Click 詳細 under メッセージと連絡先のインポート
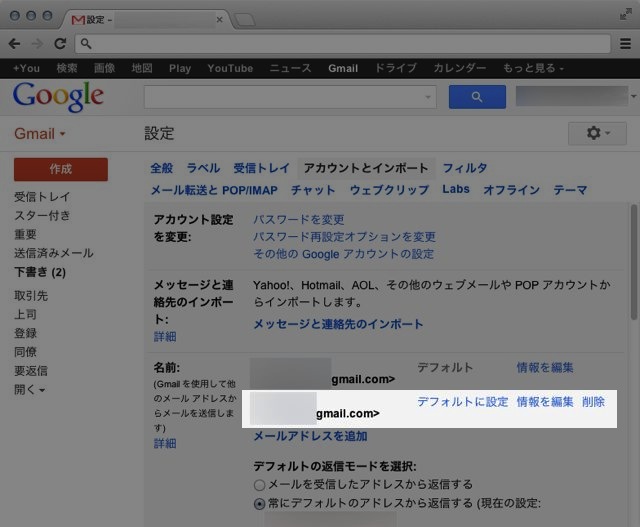640x527 pixels. pos(165,337)
